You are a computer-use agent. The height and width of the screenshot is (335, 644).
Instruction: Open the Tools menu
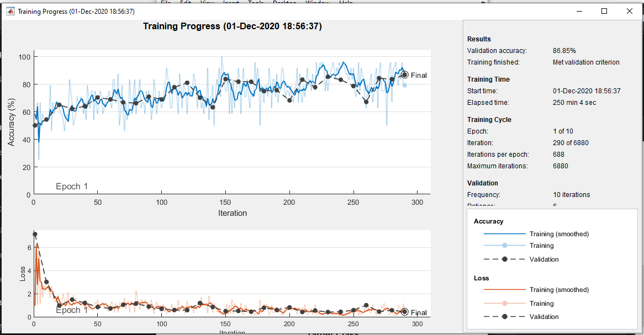click(x=256, y=3)
